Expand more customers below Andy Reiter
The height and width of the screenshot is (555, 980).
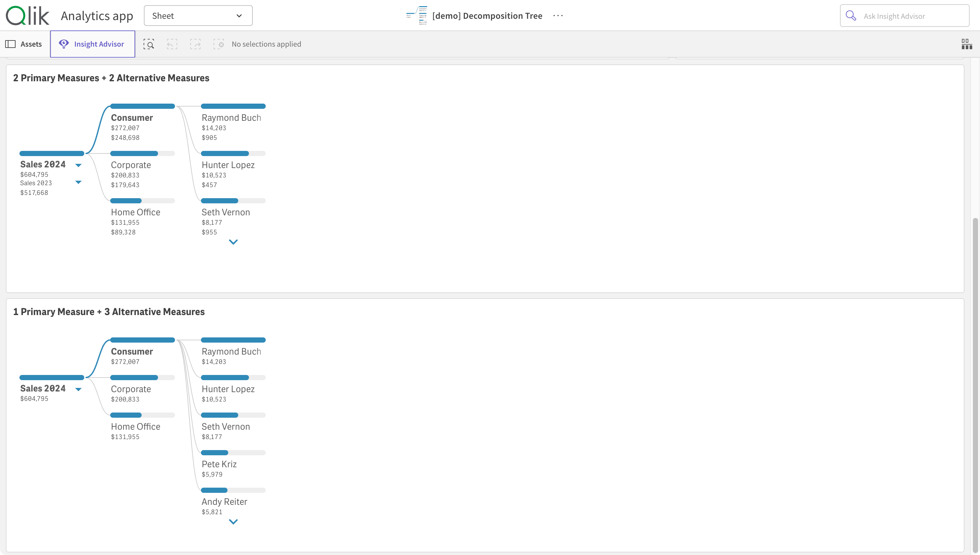[233, 521]
